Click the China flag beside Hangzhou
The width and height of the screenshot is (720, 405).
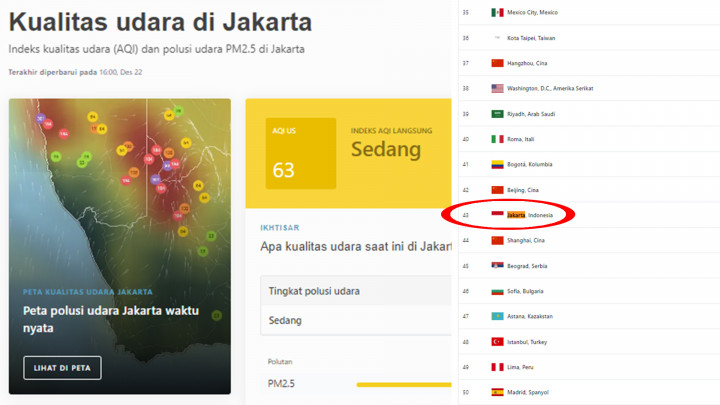coord(497,63)
